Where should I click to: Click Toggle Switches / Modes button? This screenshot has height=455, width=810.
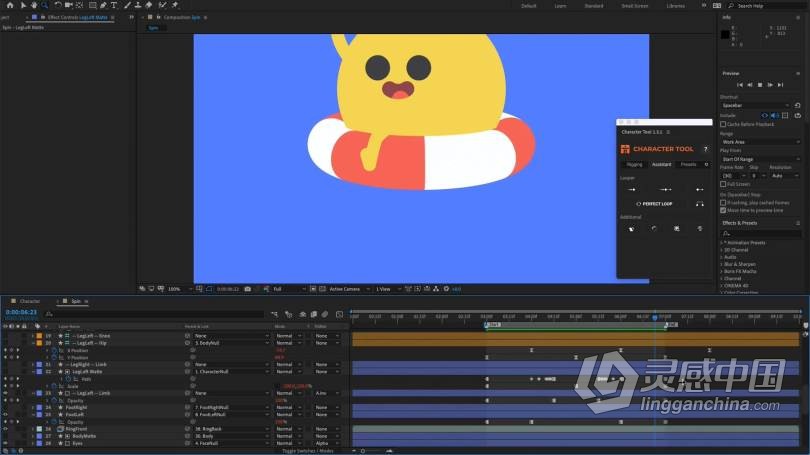coord(307,451)
